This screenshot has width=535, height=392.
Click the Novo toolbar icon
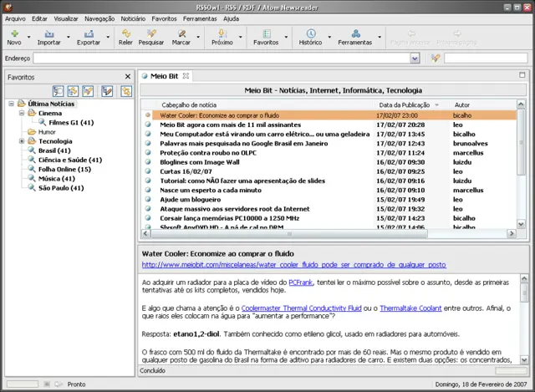14,33
